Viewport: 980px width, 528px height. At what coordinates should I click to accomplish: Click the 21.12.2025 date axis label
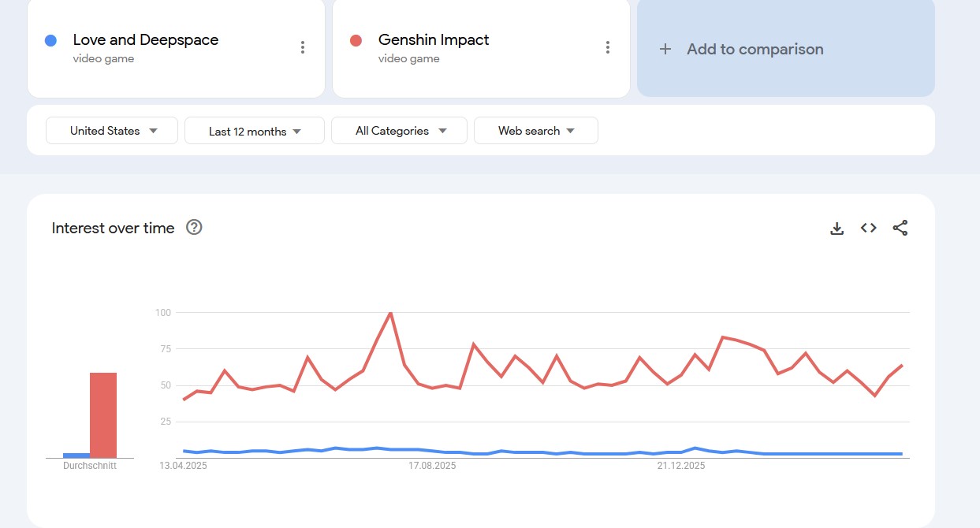[x=681, y=466]
